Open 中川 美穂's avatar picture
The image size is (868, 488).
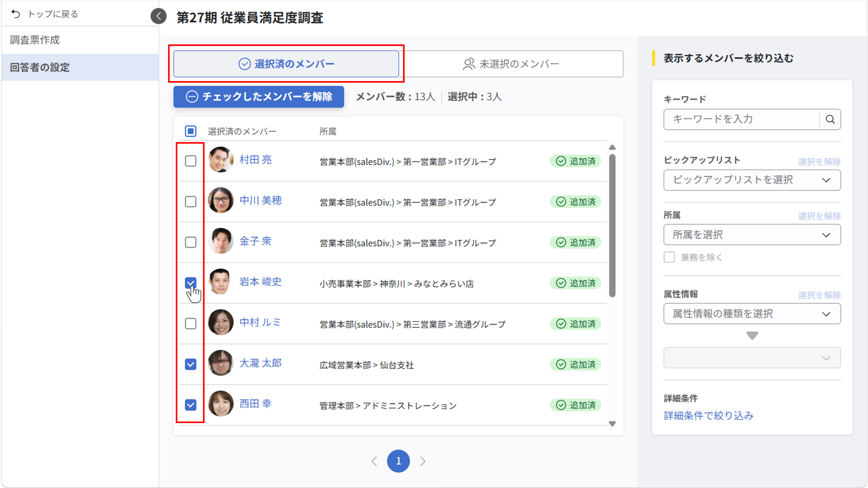point(221,200)
